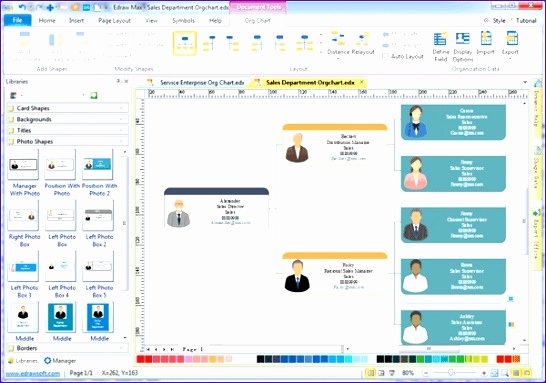
Task: Select Left Photo Box 5 shape
Action: pos(99,274)
